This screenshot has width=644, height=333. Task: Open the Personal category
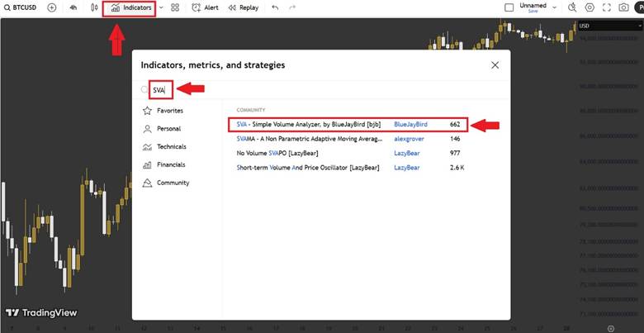click(161, 129)
